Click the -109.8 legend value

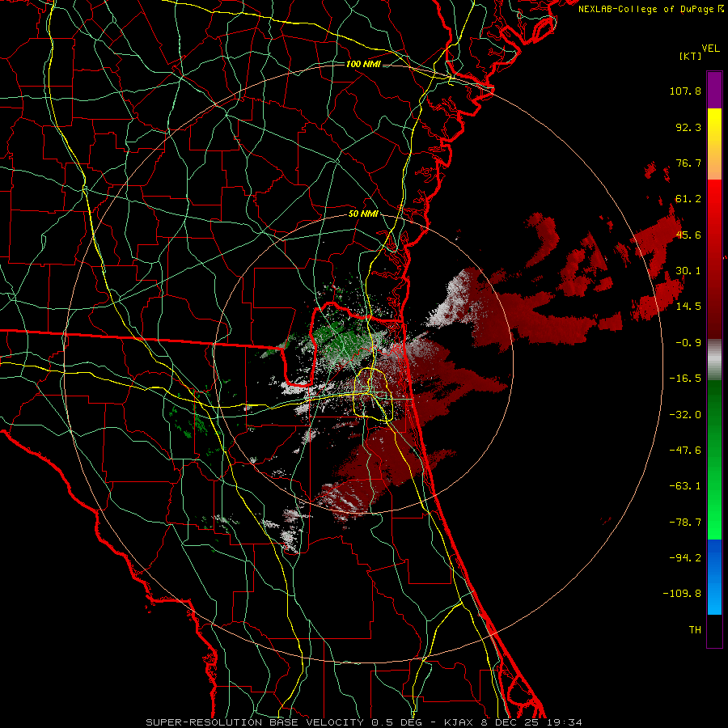click(682, 594)
